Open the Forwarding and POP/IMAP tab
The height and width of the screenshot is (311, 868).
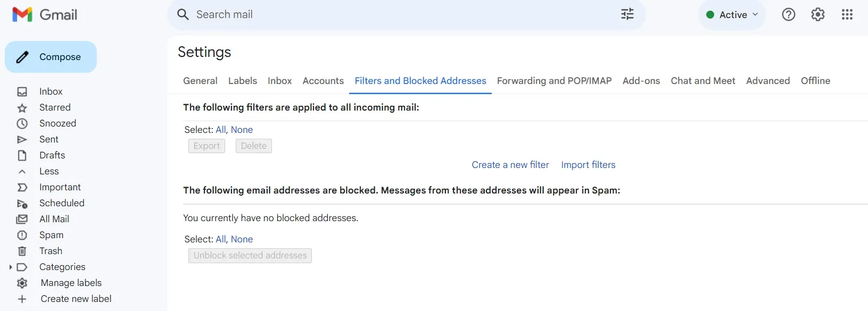[x=554, y=81]
